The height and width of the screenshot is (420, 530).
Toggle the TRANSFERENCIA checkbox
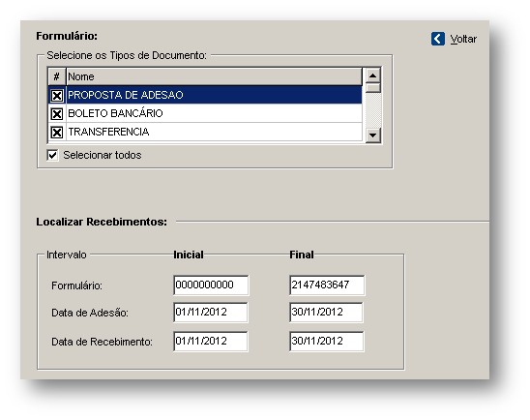coord(57,132)
